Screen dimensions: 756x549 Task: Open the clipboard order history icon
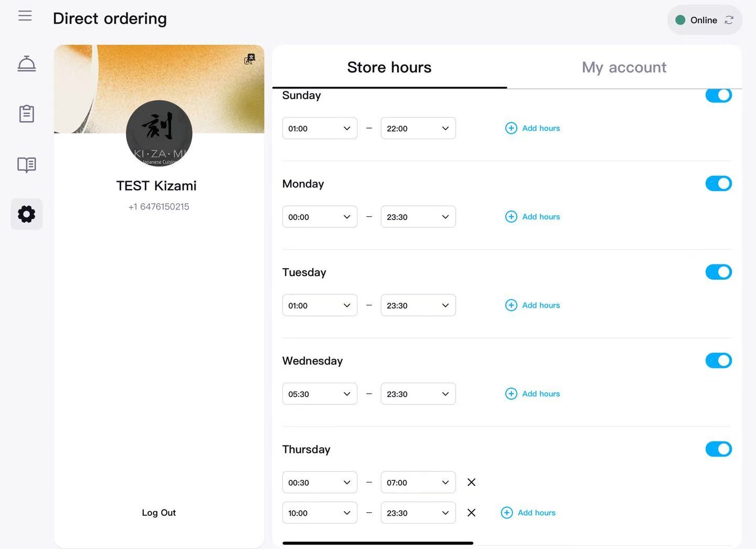coord(27,113)
